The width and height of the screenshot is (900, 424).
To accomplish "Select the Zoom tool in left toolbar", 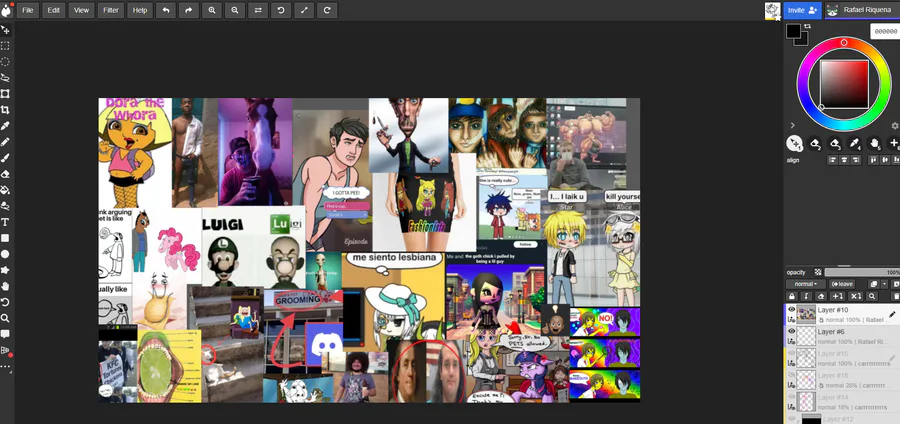I will point(5,318).
